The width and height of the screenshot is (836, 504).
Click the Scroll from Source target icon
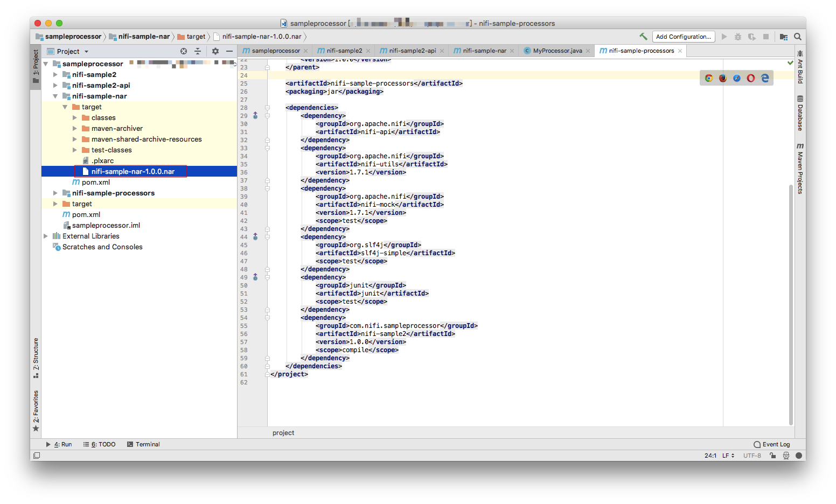pos(184,51)
